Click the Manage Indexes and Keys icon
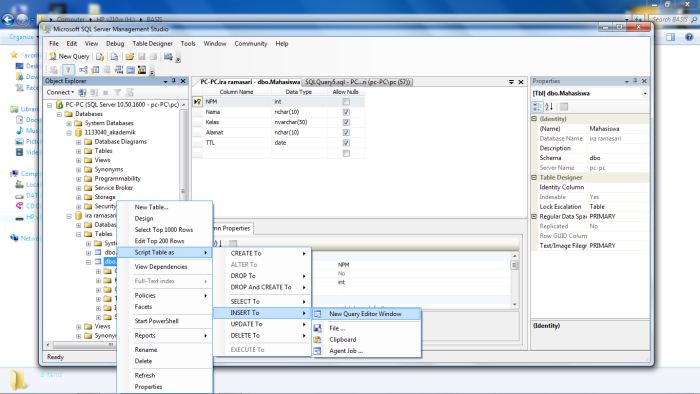Screen dimensions: 700x394 95,70
